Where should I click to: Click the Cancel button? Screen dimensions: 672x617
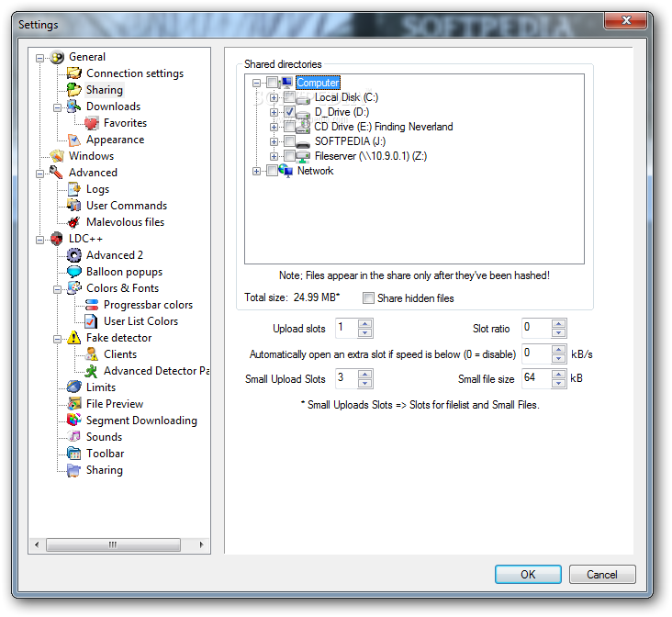602,574
